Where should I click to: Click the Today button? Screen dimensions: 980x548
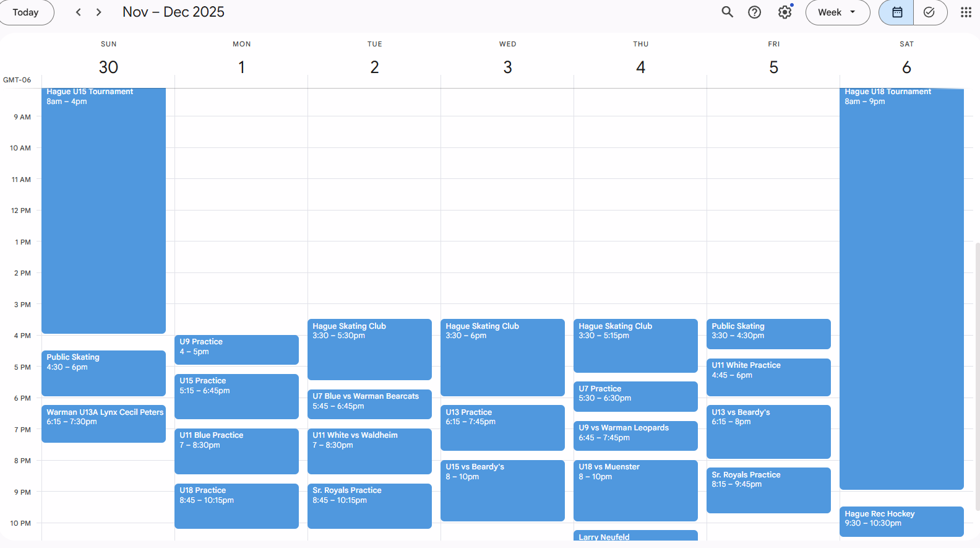pyautogui.click(x=26, y=12)
